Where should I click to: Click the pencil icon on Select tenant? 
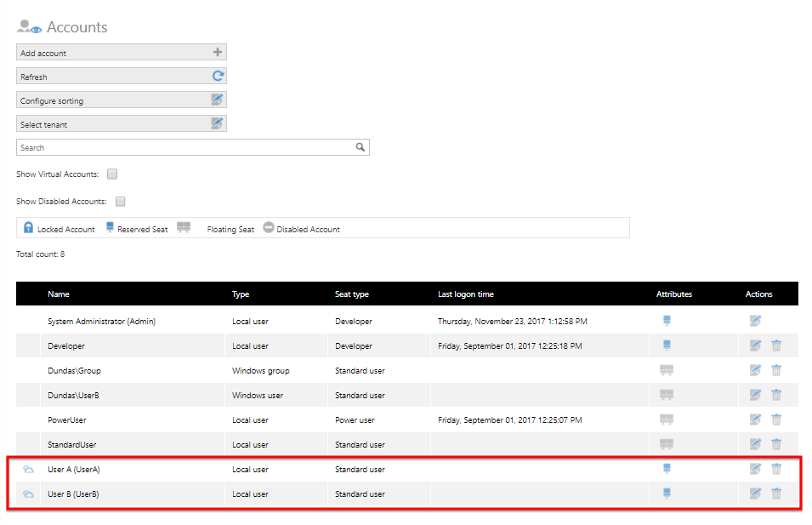pos(217,123)
